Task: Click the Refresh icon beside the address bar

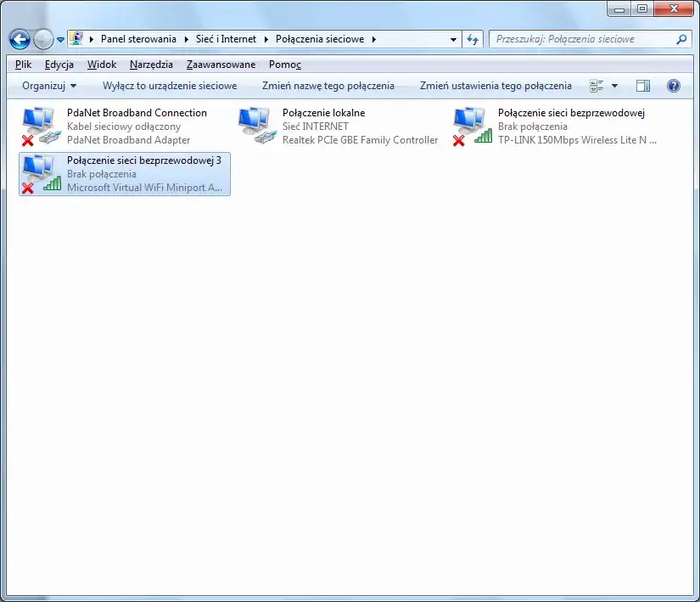Action: [473, 38]
